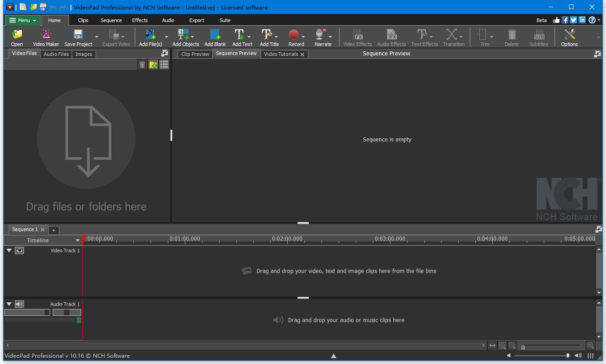The image size is (606, 364).
Task: Select the Add Text tool
Action: point(242,37)
